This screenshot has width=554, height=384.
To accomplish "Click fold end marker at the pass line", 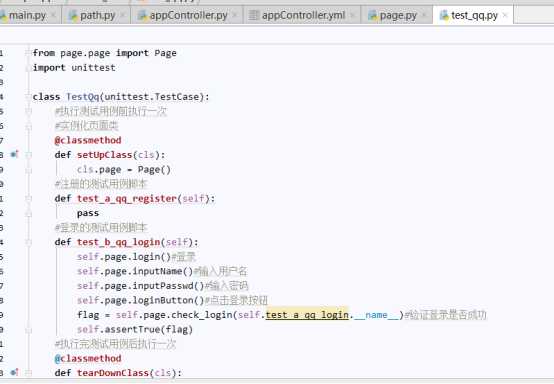I will pos(28,213).
